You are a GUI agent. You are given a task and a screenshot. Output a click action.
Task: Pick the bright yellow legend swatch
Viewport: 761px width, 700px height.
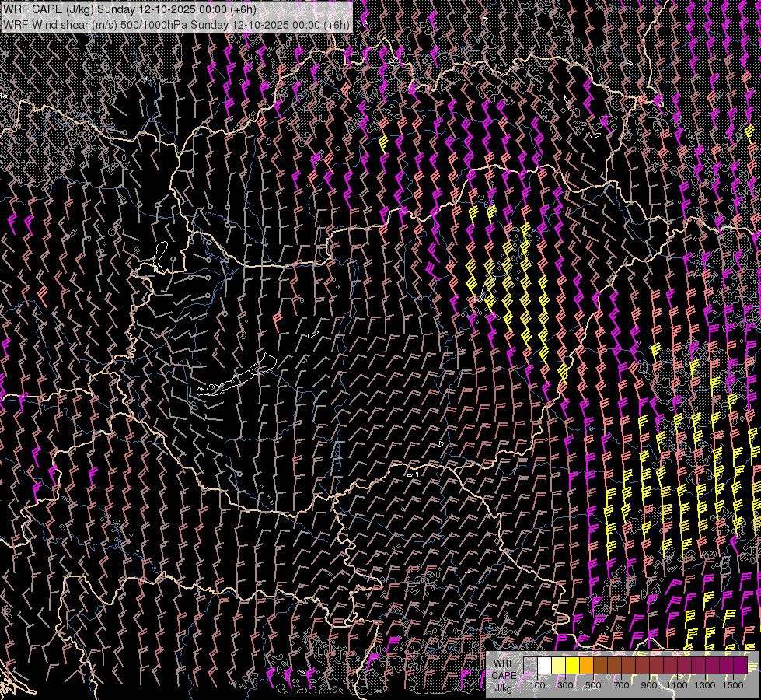573,666
